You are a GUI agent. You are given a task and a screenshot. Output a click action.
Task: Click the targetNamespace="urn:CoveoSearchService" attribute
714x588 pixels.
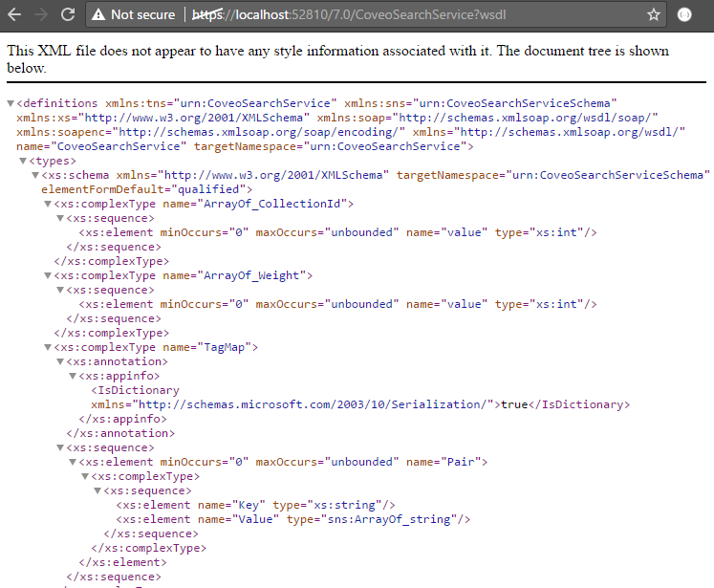click(330, 146)
